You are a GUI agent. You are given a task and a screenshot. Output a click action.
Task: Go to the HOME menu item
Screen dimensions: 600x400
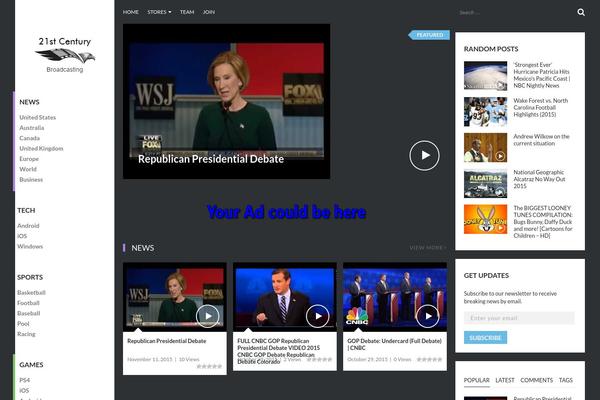(x=130, y=12)
